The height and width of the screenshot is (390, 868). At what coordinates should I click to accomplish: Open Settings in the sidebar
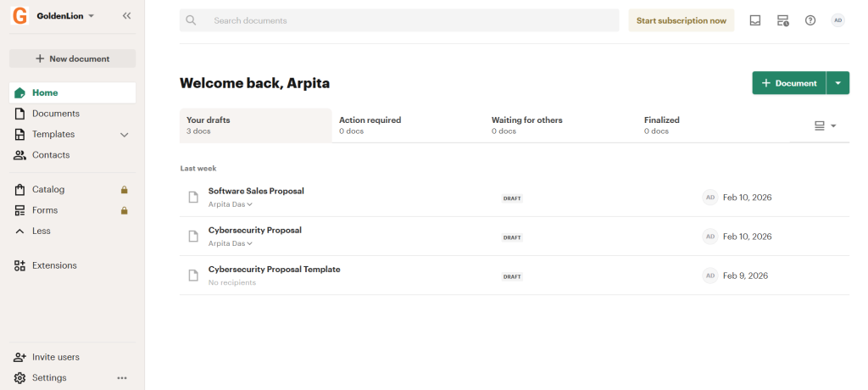click(x=48, y=378)
